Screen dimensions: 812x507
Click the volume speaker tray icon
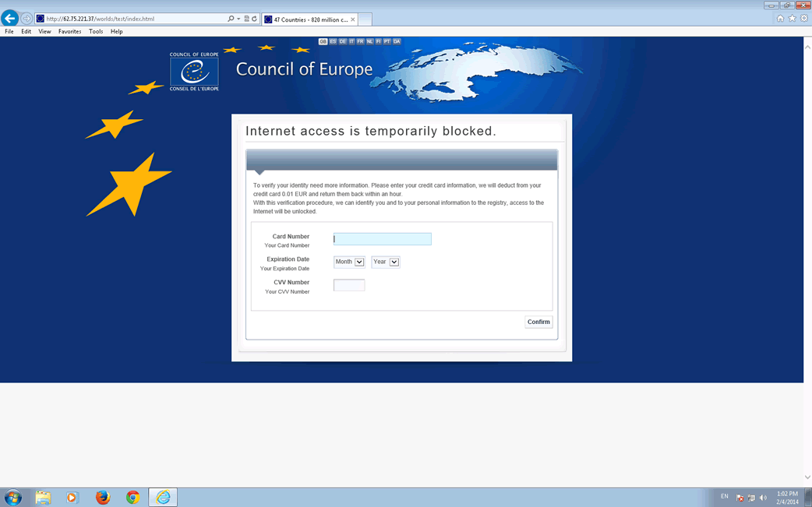click(x=763, y=498)
